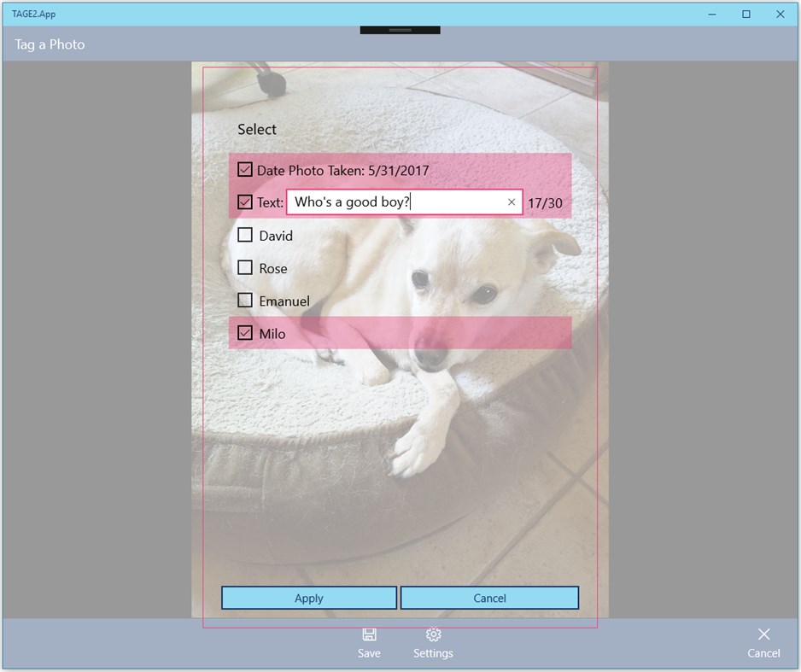Screen dimensions: 801x672
Task: Save the tagged photo using the Save icon
Action: (x=368, y=635)
